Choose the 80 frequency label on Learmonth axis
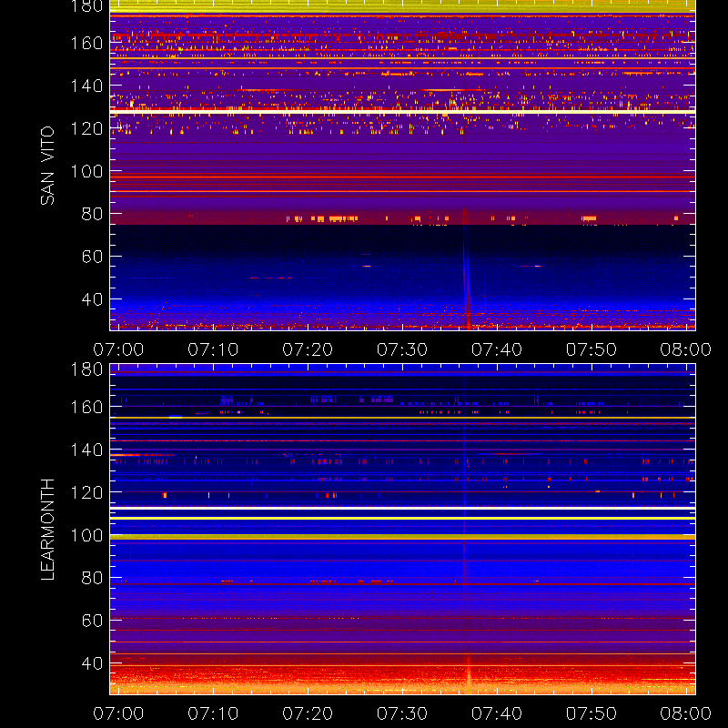Image resolution: width=728 pixels, height=728 pixels. coord(92,578)
